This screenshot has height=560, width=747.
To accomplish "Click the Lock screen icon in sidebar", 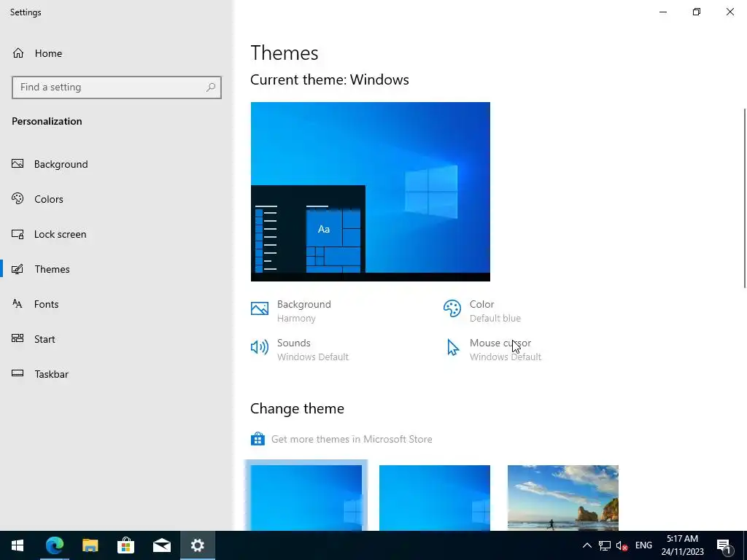I will pyautogui.click(x=18, y=234).
